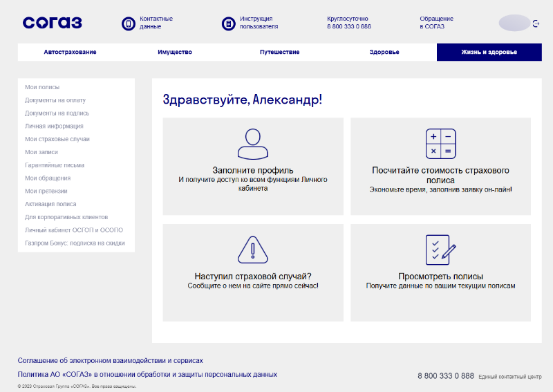Select the Путешествие tab

click(x=279, y=53)
